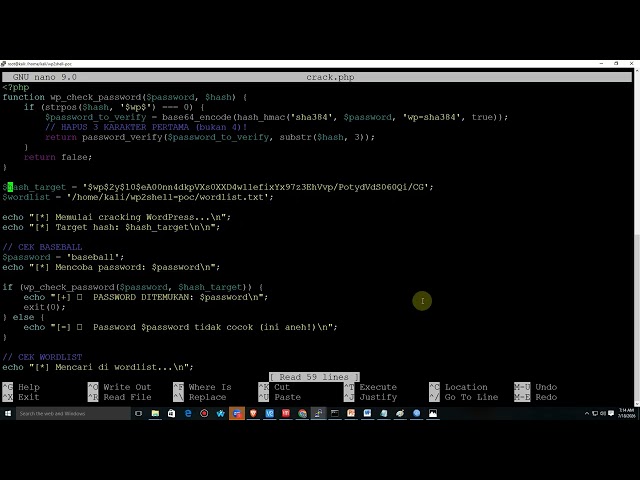640x480 pixels.
Task: Click the ^G Help shortcut label
Action: (21, 387)
